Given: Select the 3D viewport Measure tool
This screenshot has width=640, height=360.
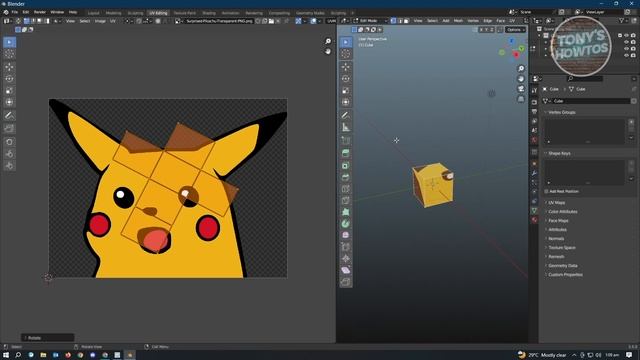Looking at the screenshot, I should pyautogui.click(x=346, y=127).
